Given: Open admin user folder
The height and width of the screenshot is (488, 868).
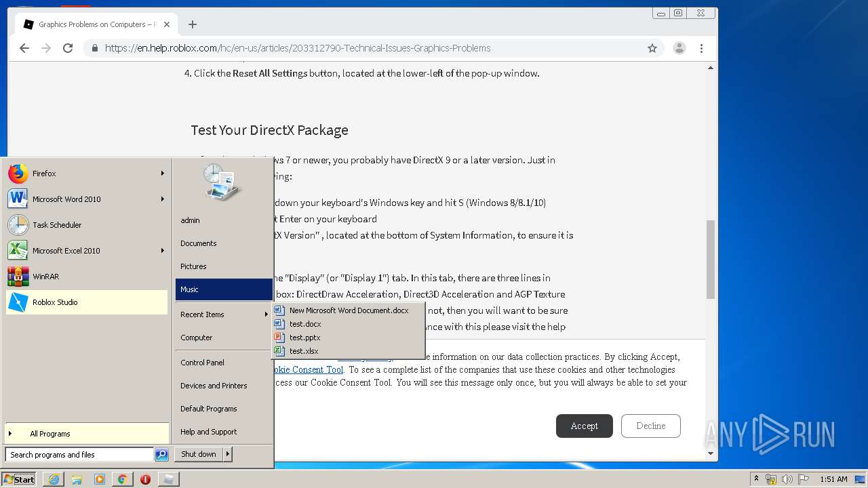Looking at the screenshot, I should pyautogui.click(x=224, y=220).
